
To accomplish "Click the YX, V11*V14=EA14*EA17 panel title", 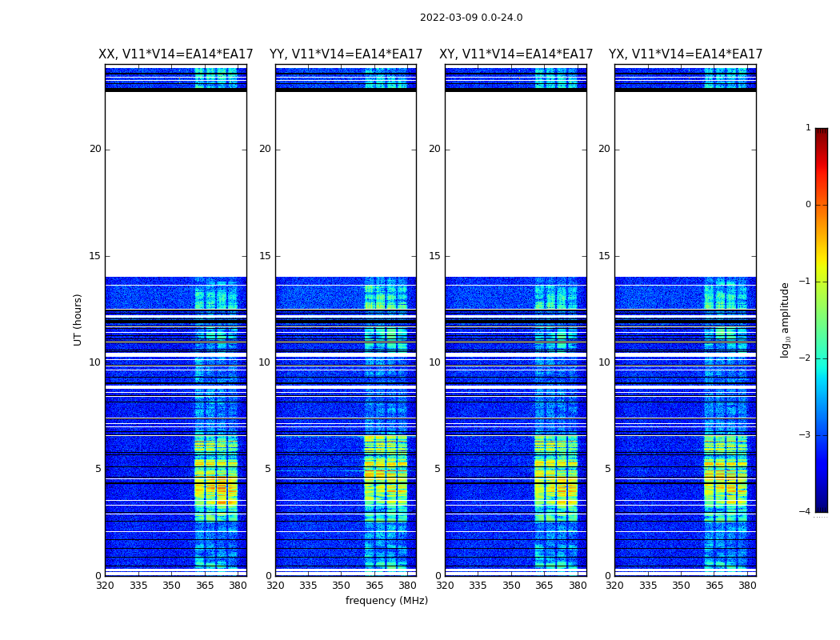I will [x=685, y=54].
